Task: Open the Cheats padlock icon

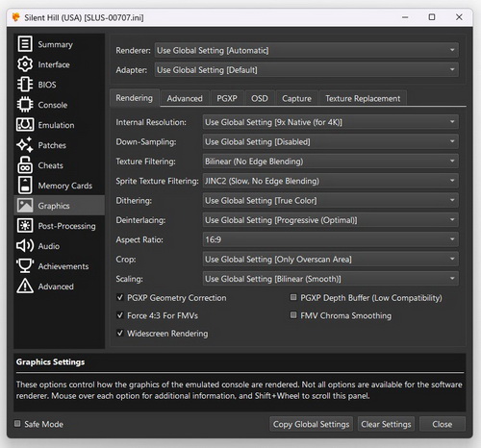Action: [x=25, y=165]
